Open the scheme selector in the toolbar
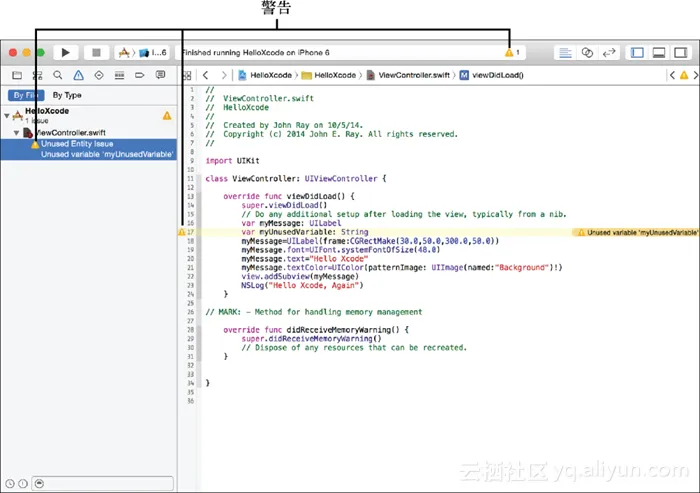700x493 pixels. (x=125, y=53)
